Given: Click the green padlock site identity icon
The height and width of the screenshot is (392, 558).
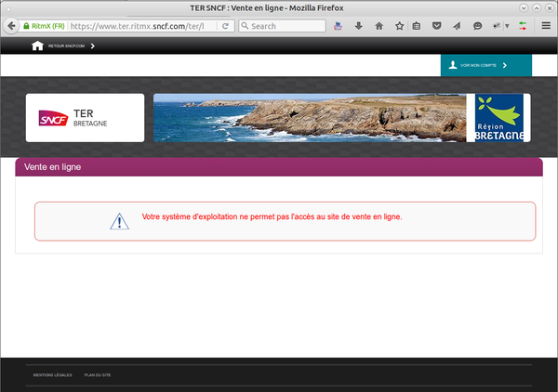Looking at the screenshot, I should click(26, 26).
